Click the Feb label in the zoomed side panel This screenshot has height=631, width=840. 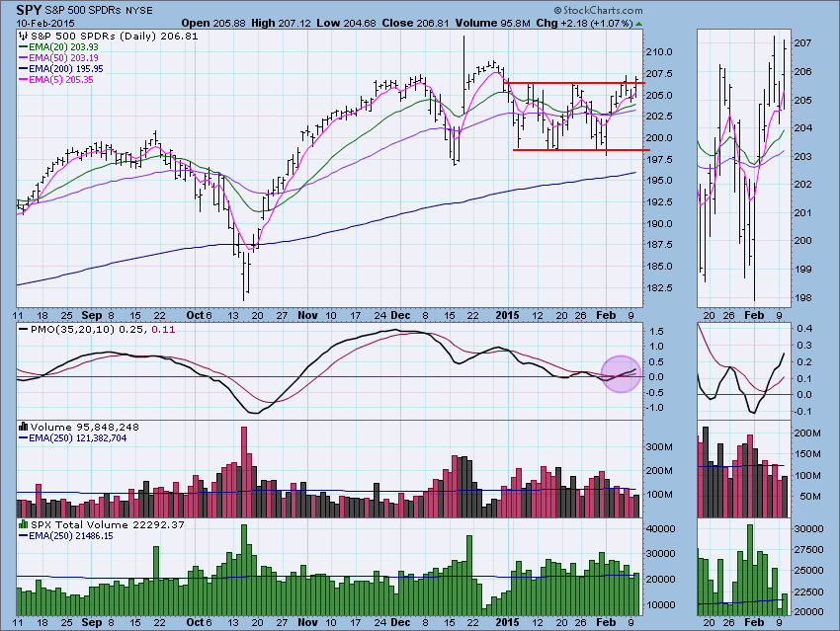click(754, 315)
